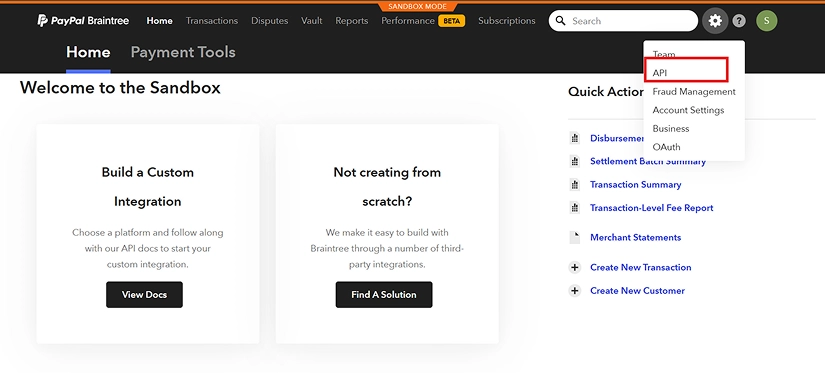
Task: Open the Transaction-Level Fee Report link
Action: pos(651,208)
